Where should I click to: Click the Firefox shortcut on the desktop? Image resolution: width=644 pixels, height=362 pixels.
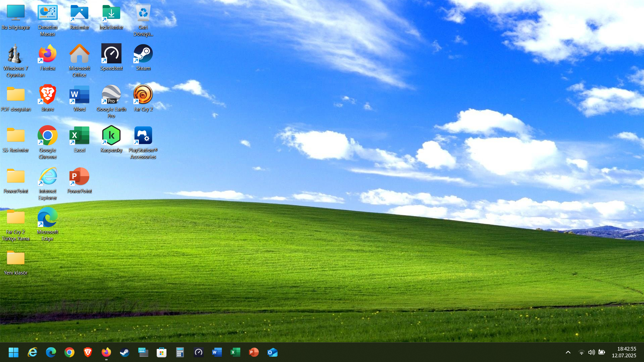pos(48,58)
